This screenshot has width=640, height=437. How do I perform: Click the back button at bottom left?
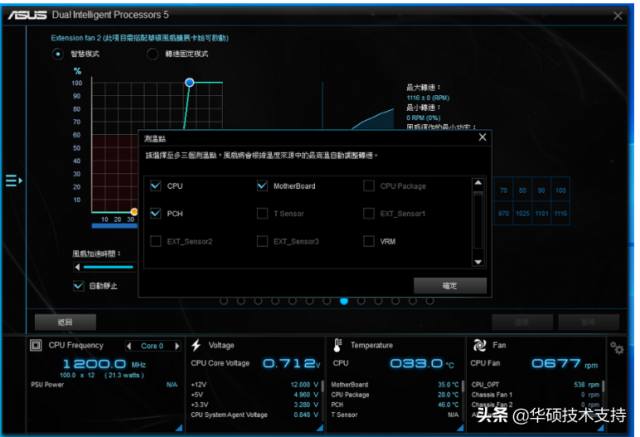click(65, 322)
